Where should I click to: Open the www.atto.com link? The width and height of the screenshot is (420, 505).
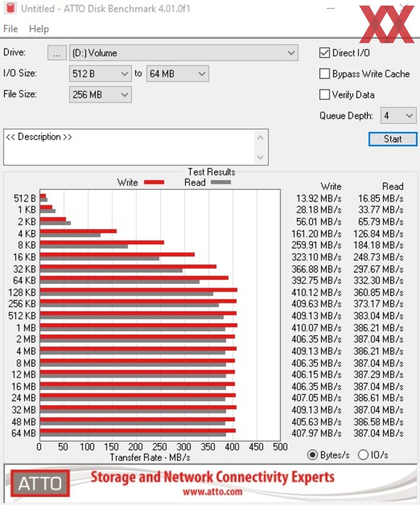212,492
